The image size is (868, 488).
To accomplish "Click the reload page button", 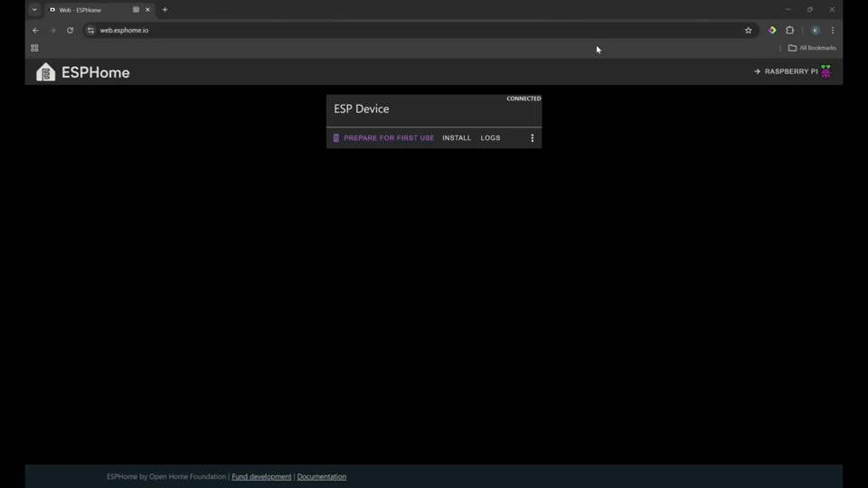I will (x=70, y=31).
